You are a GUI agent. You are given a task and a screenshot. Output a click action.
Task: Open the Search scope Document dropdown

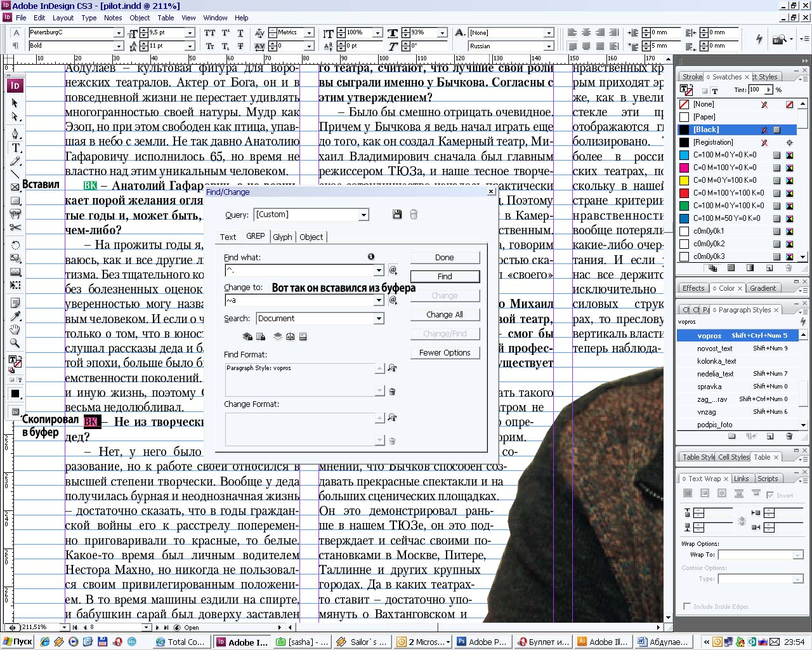[379, 319]
